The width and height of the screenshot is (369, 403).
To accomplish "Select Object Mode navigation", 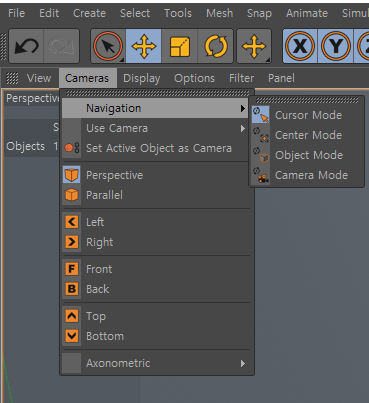I will coord(309,155).
